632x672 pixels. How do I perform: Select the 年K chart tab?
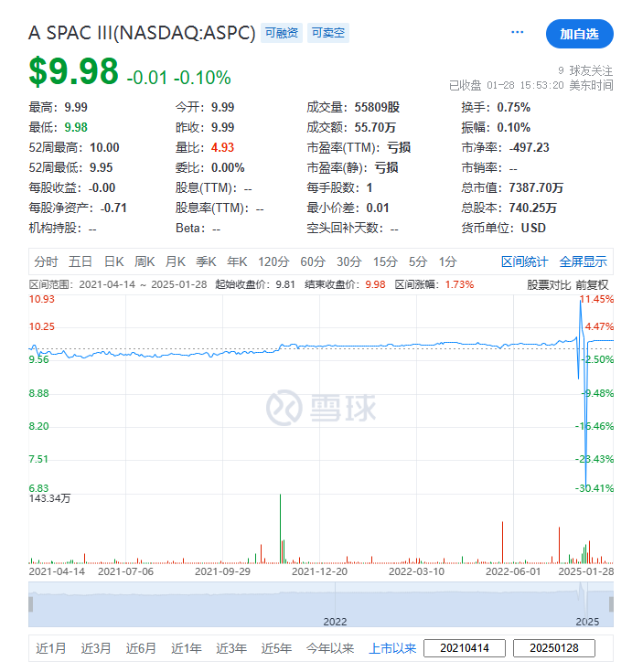tap(237, 261)
